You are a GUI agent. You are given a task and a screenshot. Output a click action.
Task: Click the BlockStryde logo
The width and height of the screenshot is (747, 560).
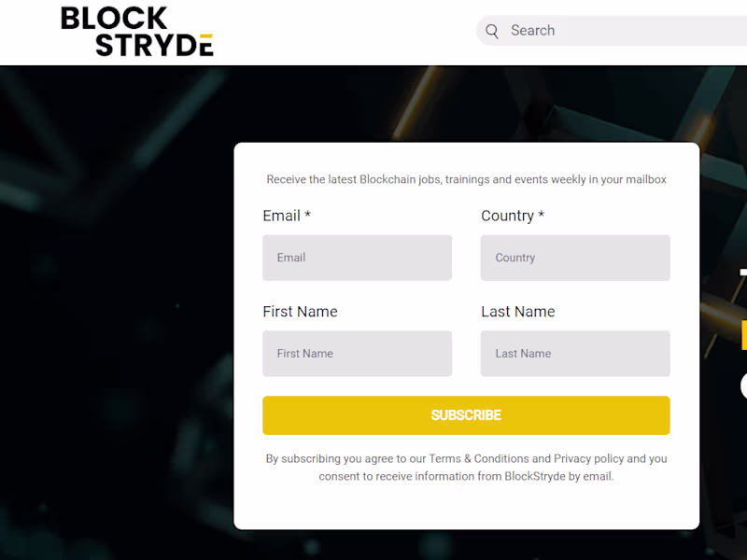pos(137,32)
